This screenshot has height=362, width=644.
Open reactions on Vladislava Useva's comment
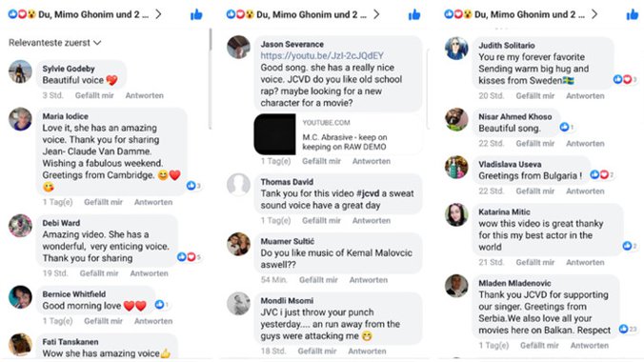[x=602, y=174]
